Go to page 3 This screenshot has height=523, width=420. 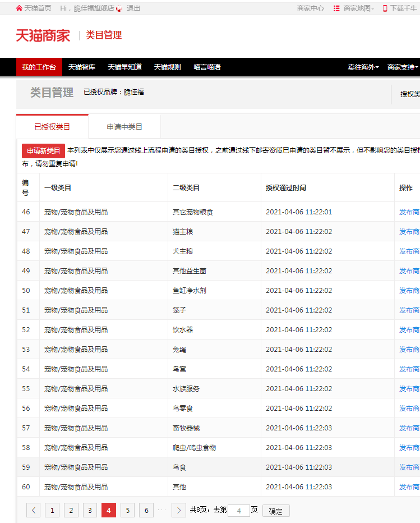[90, 510]
